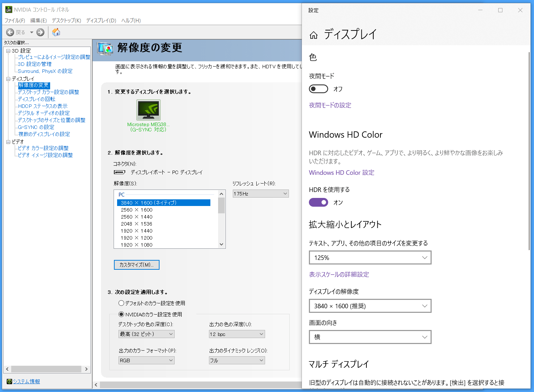
Task: Open プレビューによるイメージ設定の調整
Action: (x=54, y=57)
